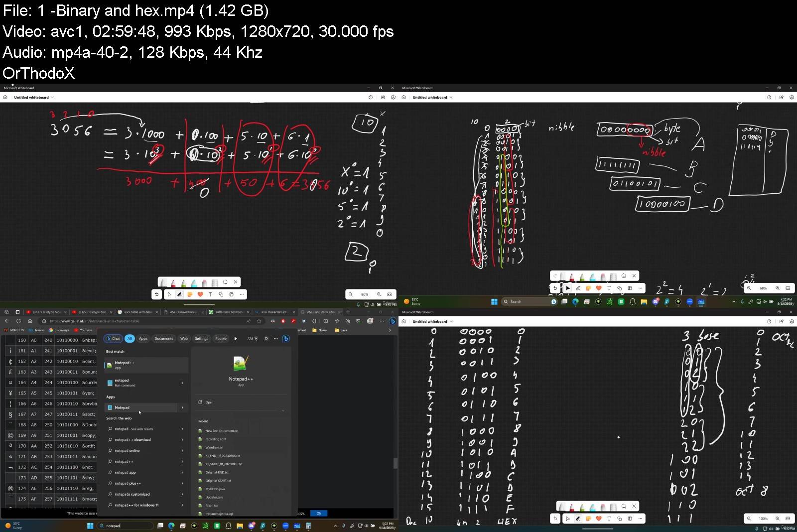Pick the red pen in the 90% whiteboard
The width and height of the screenshot is (797, 532).
point(173,283)
